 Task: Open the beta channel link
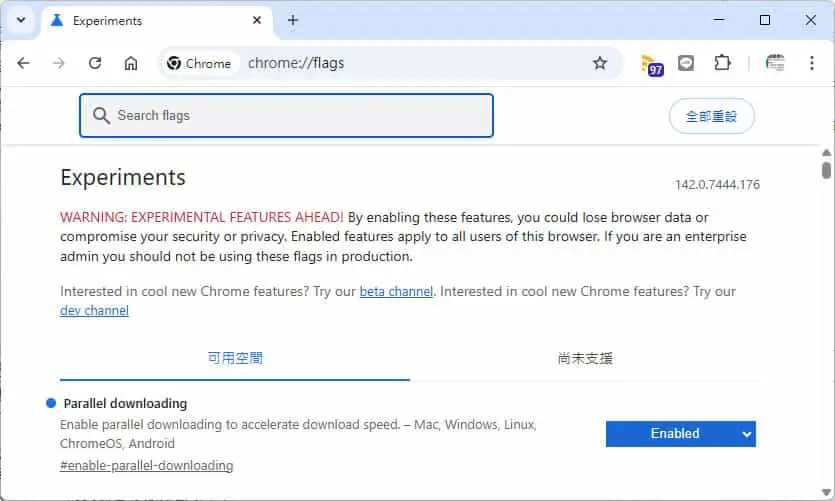396,292
